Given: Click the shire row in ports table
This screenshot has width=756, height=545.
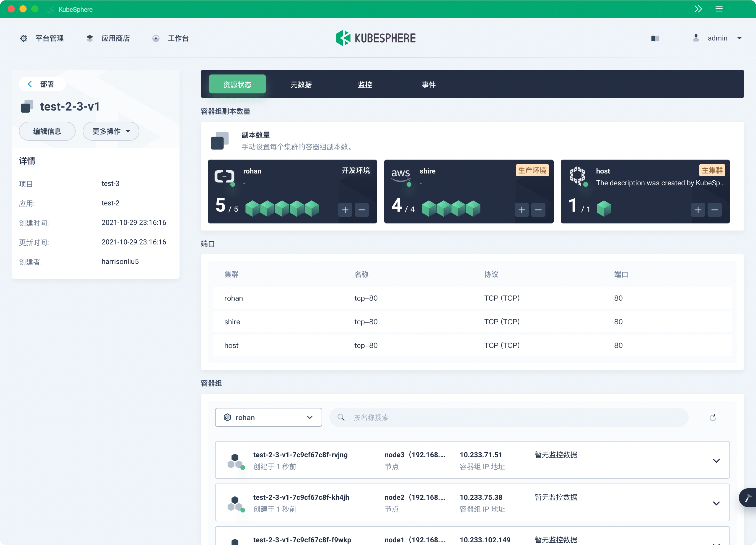Looking at the screenshot, I should coord(472,322).
